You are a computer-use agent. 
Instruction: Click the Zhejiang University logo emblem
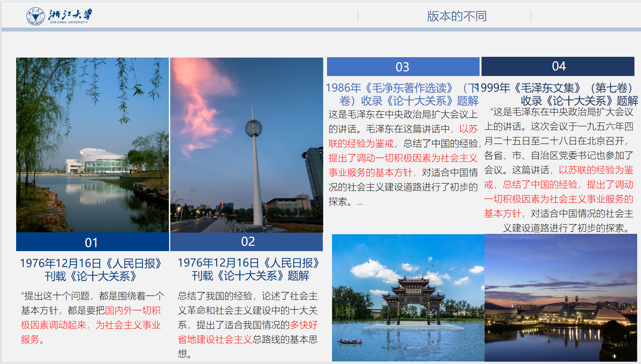click(36, 16)
